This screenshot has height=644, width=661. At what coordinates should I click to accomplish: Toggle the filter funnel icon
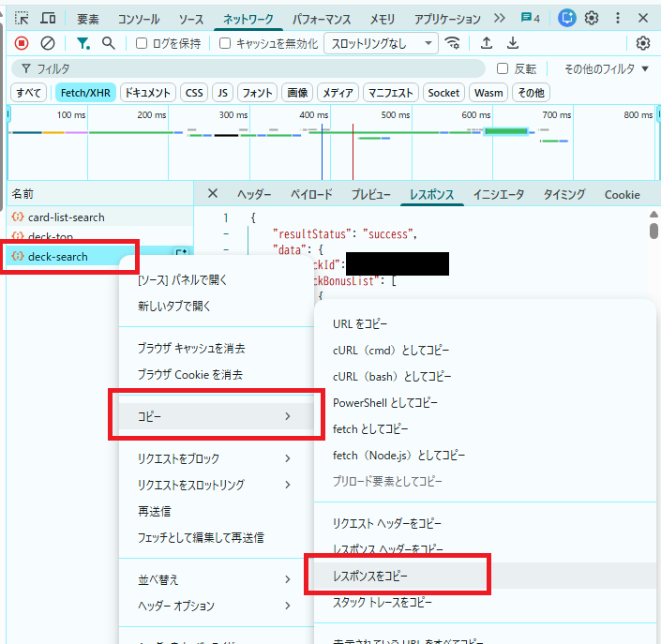click(83, 43)
